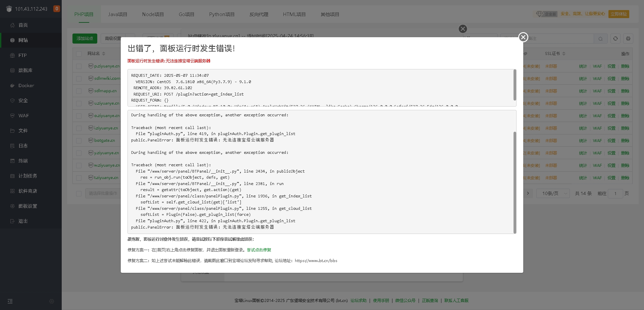Switch to the Go项目 tab
Image resolution: width=644 pixels, height=310 pixels.
tap(186, 14)
